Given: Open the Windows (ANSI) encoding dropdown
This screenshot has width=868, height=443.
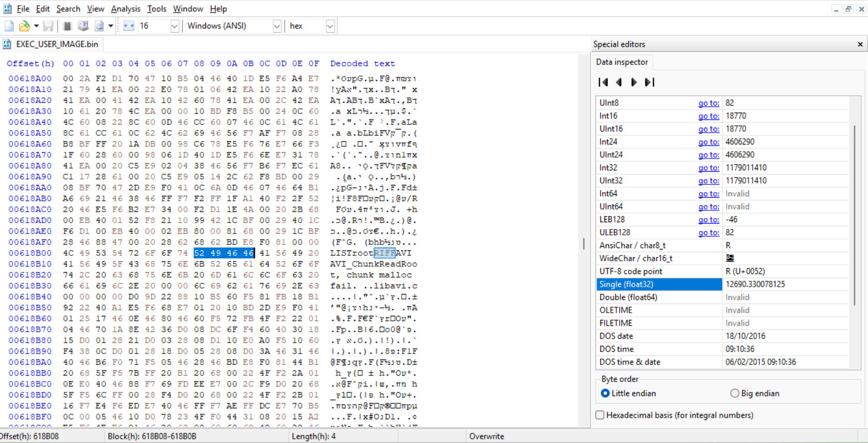Looking at the screenshot, I should tap(277, 26).
